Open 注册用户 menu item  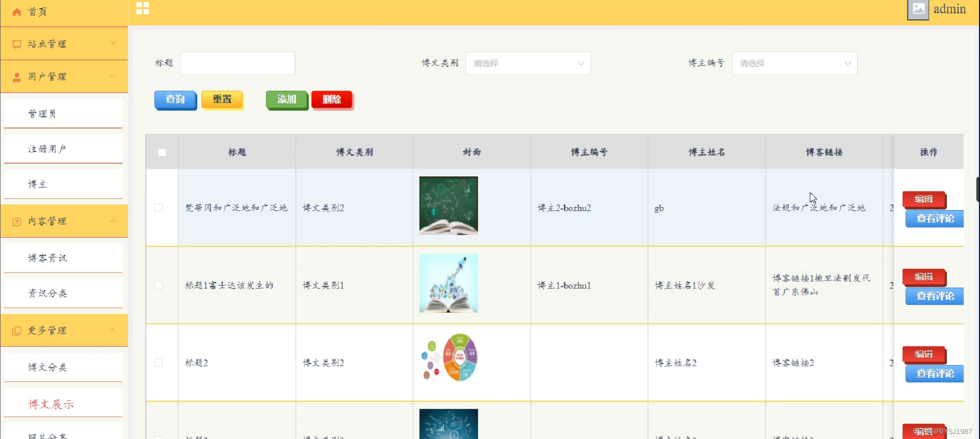(x=63, y=149)
